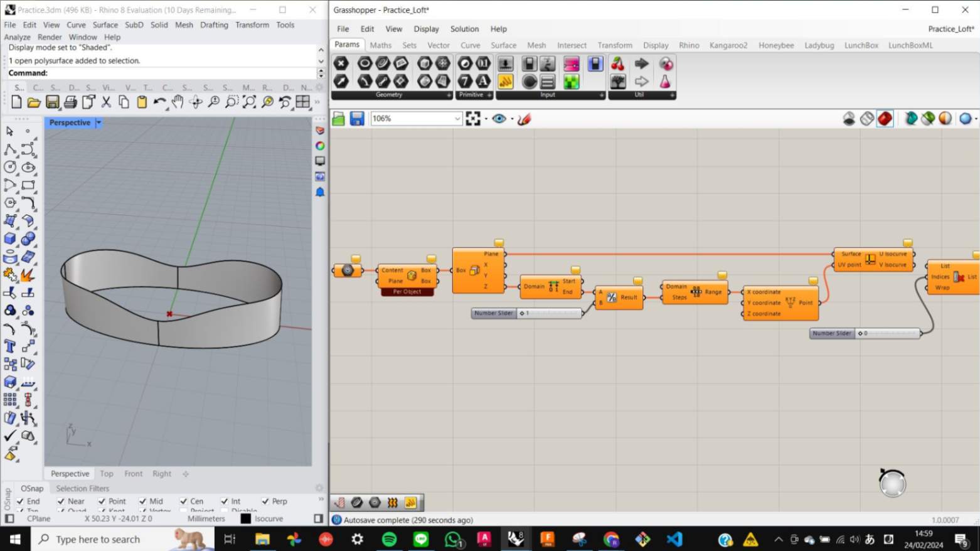This screenshot has width=980, height=551.
Task: Open the 106% zoom level dropdown
Action: point(457,119)
